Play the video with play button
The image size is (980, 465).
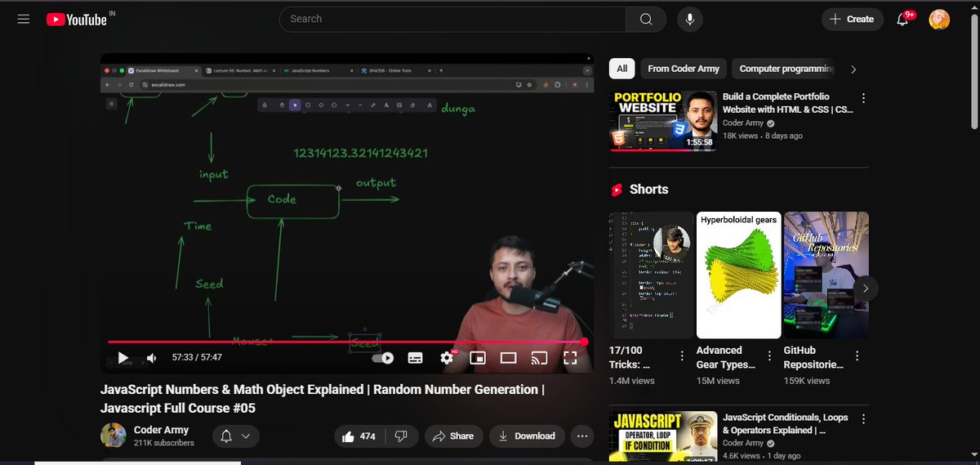(x=123, y=358)
